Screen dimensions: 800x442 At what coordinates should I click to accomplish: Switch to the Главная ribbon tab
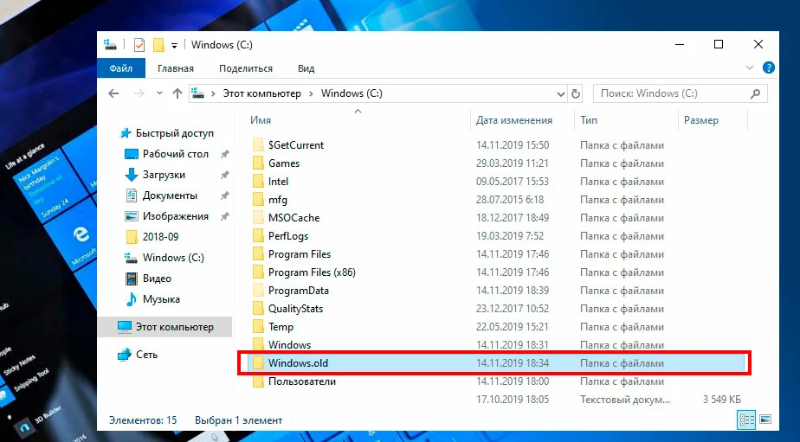tap(176, 68)
